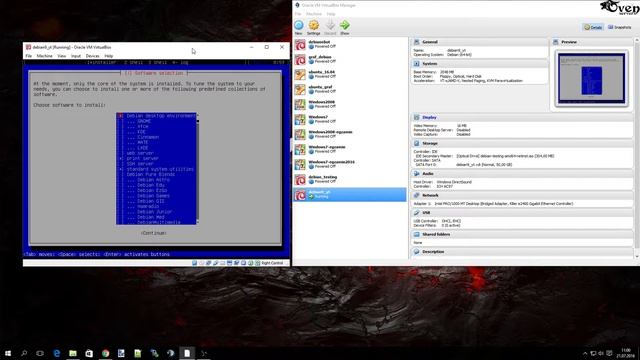Toggle standard system utilities in installer

[157, 169]
